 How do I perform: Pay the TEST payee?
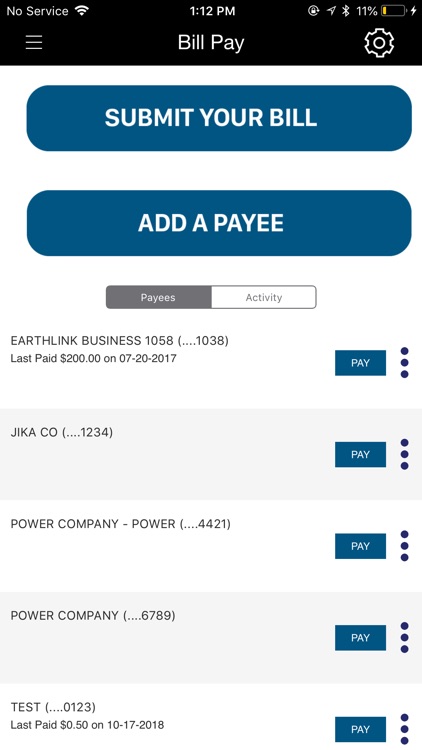tap(360, 729)
